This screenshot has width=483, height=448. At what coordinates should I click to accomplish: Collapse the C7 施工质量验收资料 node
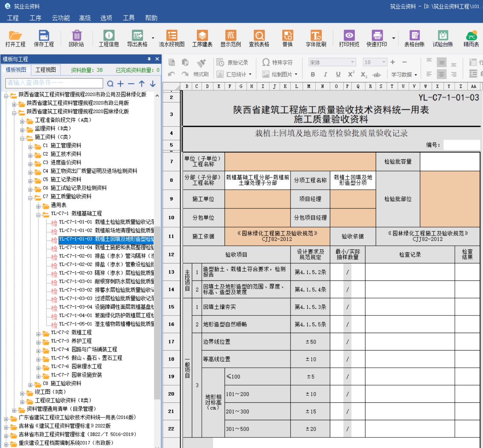pyautogui.click(x=30, y=198)
